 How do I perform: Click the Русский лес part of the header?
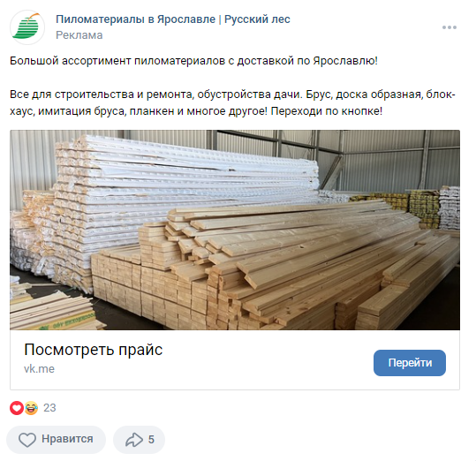pyautogui.click(x=257, y=19)
